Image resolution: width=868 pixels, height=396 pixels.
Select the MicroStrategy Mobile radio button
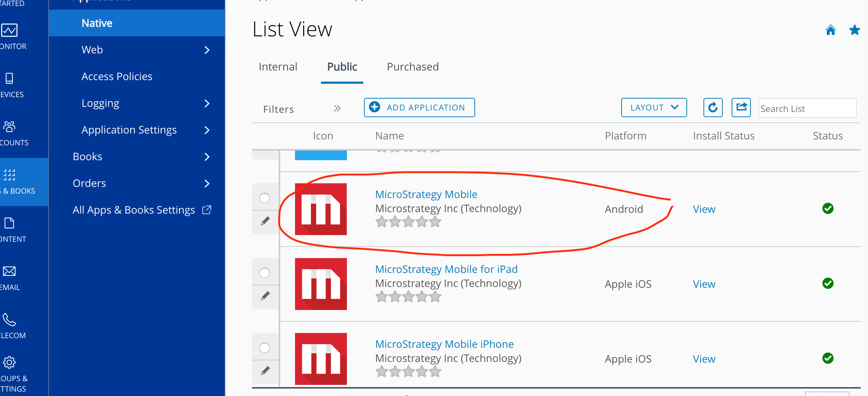click(x=265, y=198)
